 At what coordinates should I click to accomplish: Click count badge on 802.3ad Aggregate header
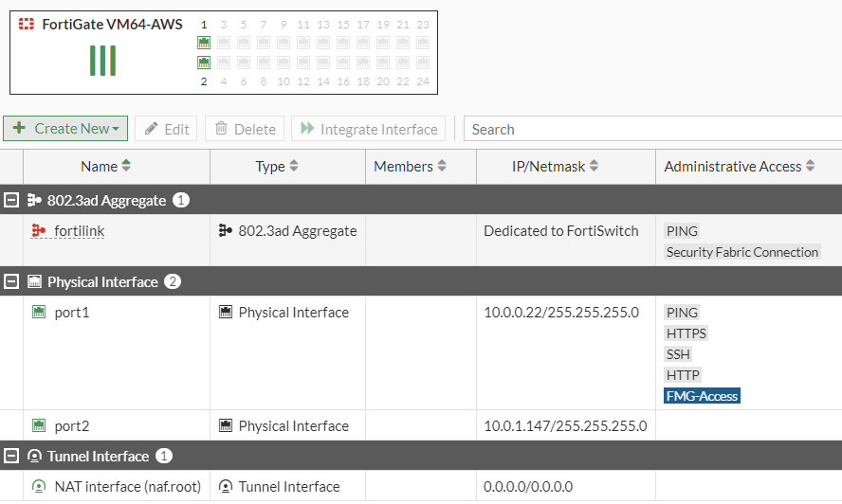tap(181, 200)
